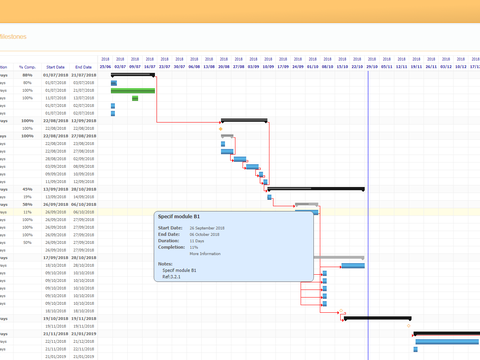480x360 pixels.
Task: Click the blue task bar for the 80% row
Action: pyautogui.click(x=114, y=83)
